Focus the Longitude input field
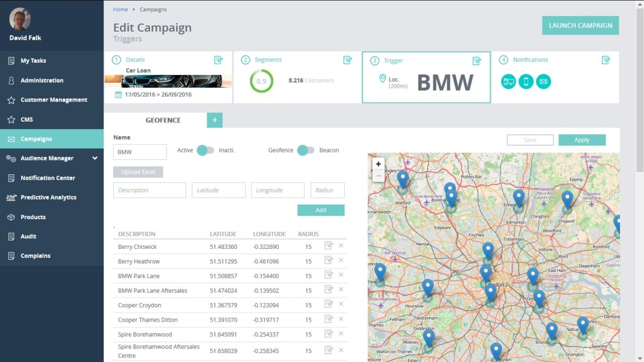644x362 pixels. 278,190
